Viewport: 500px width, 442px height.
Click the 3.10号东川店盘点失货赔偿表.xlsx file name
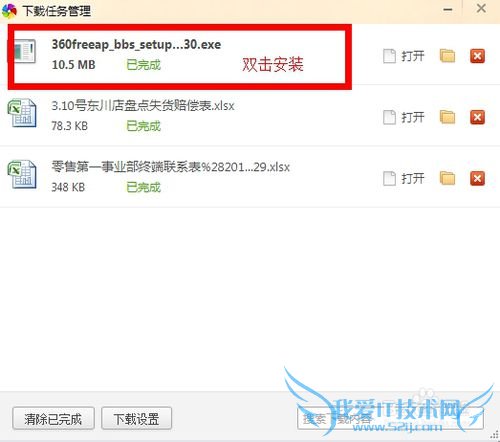coord(143,106)
